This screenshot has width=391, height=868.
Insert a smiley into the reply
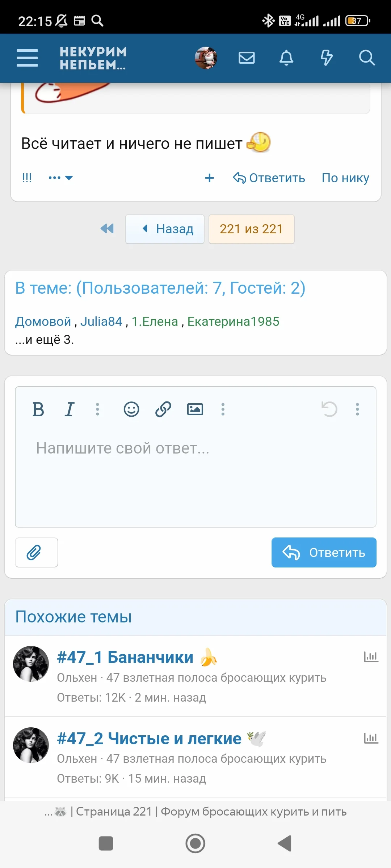pyautogui.click(x=131, y=409)
